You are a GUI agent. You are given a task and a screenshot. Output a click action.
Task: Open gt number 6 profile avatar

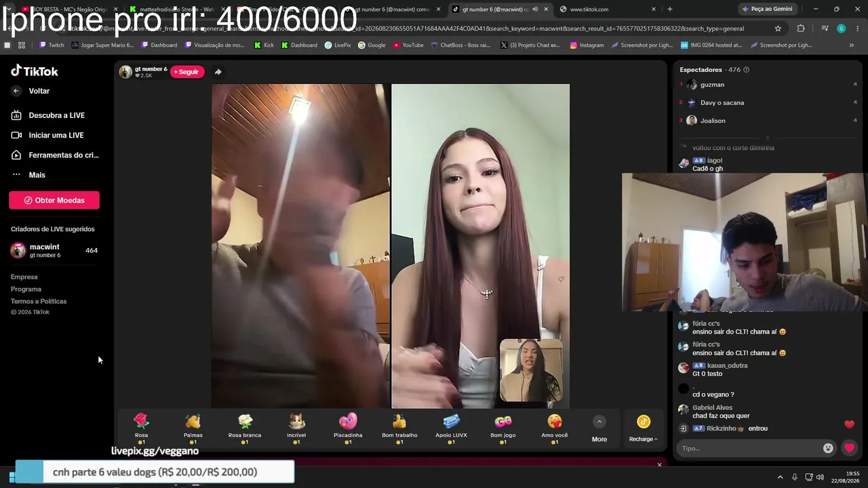coord(125,72)
